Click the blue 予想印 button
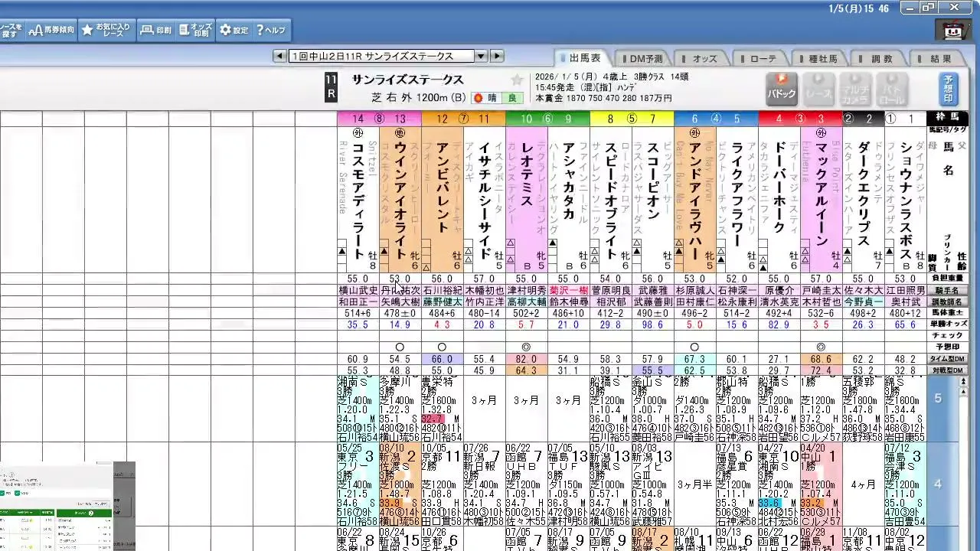 [x=948, y=90]
